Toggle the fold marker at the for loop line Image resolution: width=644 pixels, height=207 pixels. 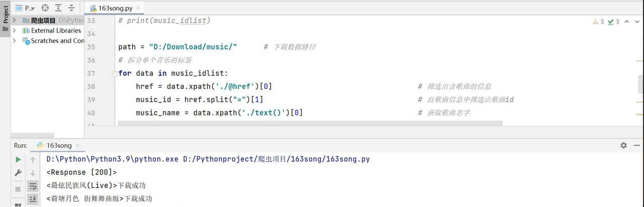coord(114,73)
